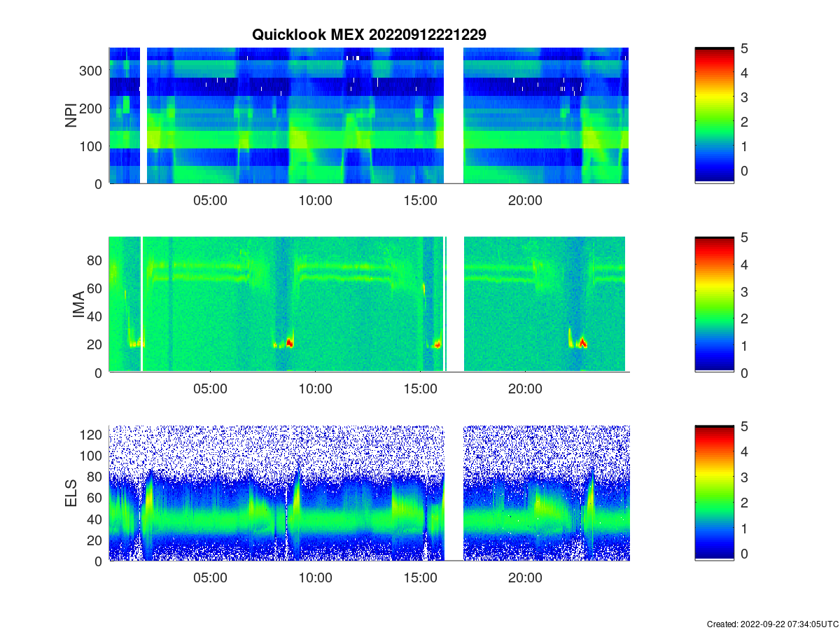Image resolution: width=840 pixels, height=630 pixels.
Task: Click the 05:00 tick under NPI plot
Action: point(210,200)
